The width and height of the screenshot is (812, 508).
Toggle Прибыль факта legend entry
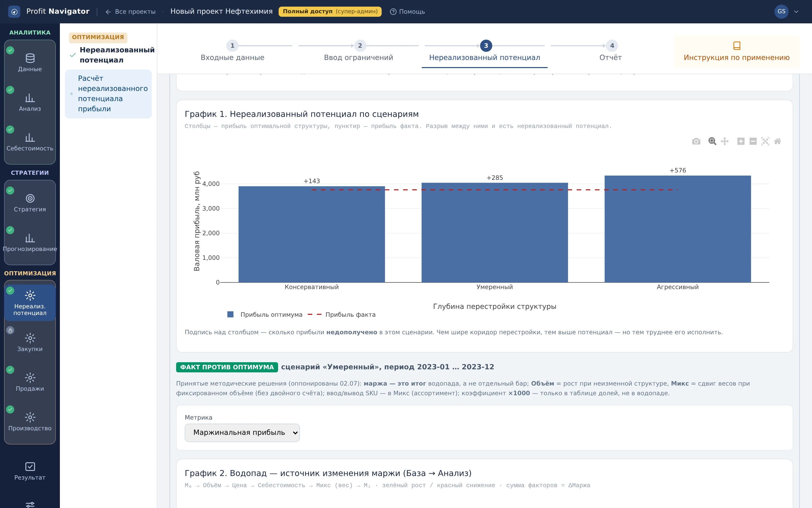[342, 314]
